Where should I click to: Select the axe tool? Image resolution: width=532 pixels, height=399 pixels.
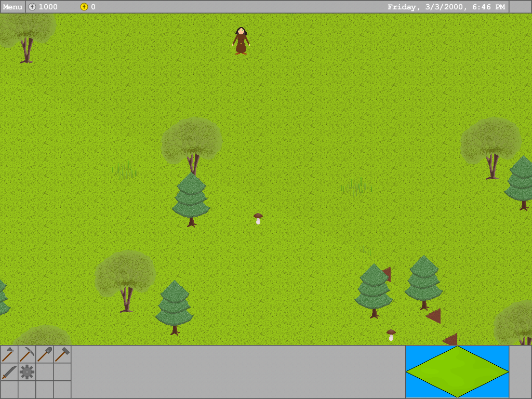9,354
